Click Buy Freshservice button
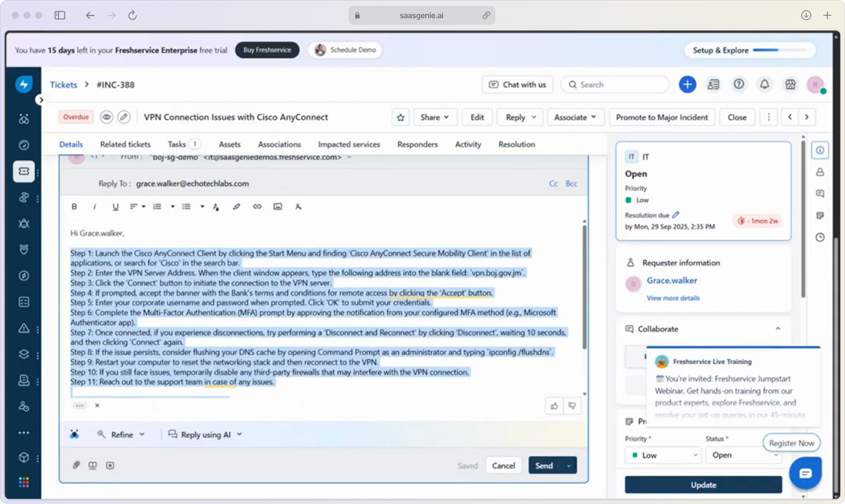This screenshot has height=504, width=845. coord(267,50)
